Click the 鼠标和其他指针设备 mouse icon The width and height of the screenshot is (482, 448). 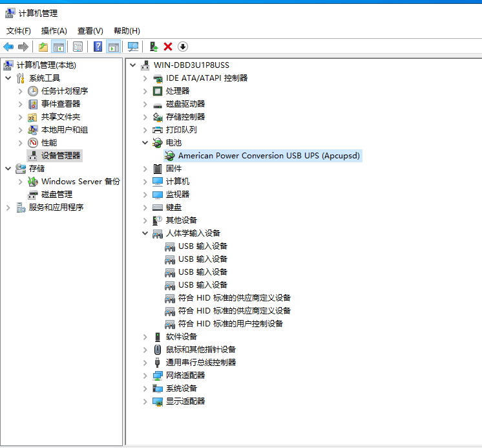(x=158, y=349)
